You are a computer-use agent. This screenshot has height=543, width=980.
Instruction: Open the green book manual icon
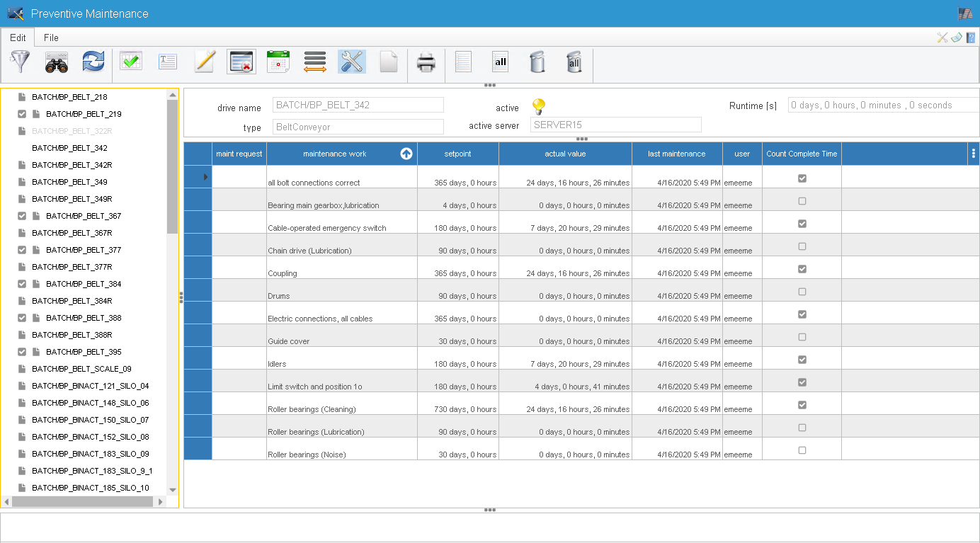(x=957, y=38)
